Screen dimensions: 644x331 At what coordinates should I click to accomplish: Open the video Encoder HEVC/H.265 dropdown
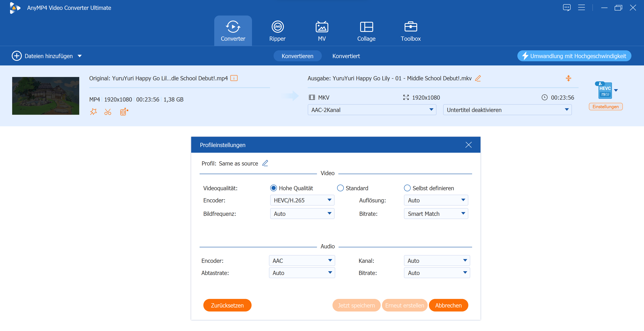[302, 200]
